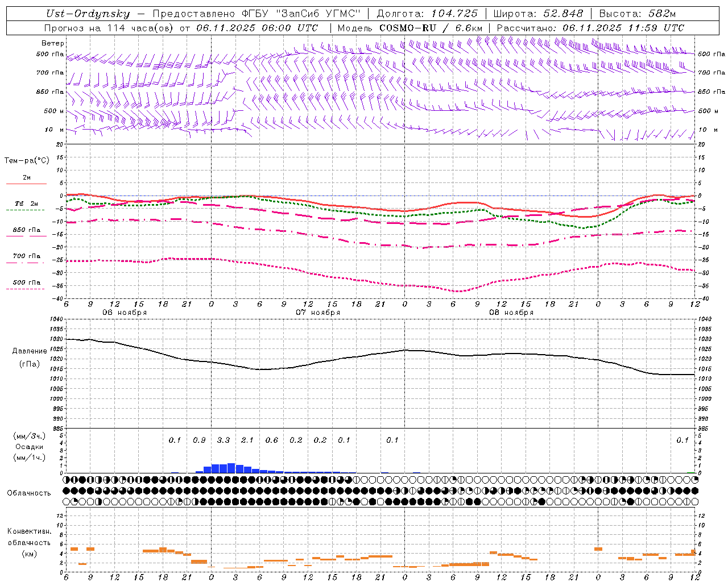
Task: Click the 'Ветер' wind panel label
Action: pyautogui.click(x=53, y=43)
